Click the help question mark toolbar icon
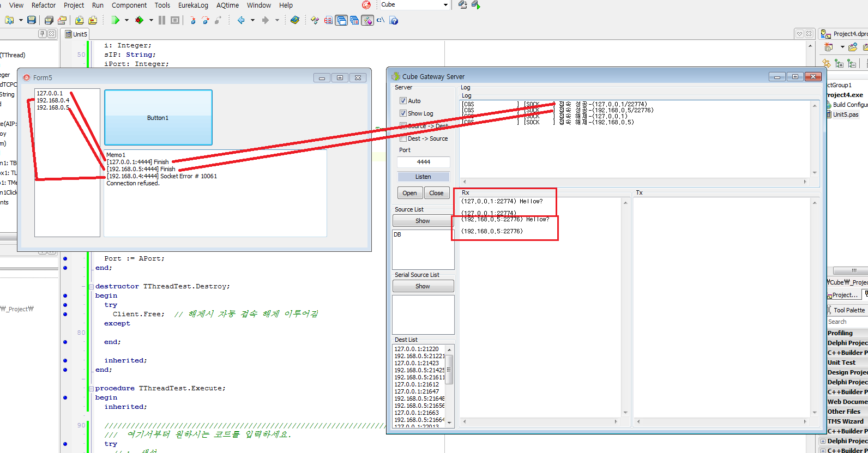The image size is (868, 453). 394,21
